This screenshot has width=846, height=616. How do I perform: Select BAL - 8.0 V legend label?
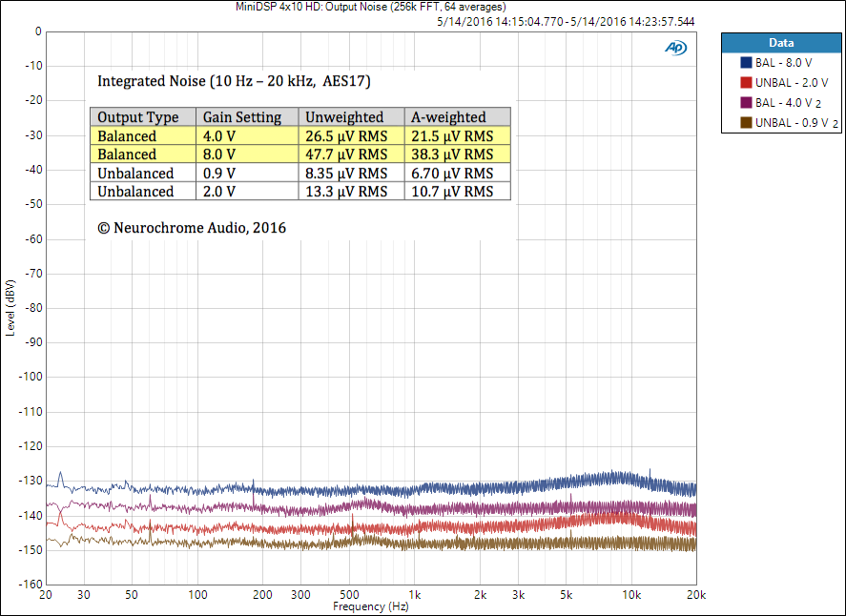783,63
